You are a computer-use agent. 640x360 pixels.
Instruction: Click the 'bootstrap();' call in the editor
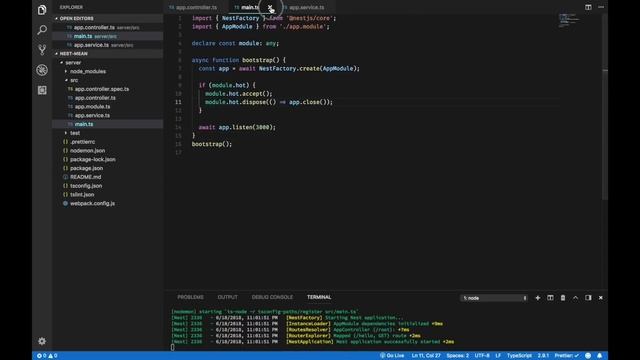tap(212, 144)
